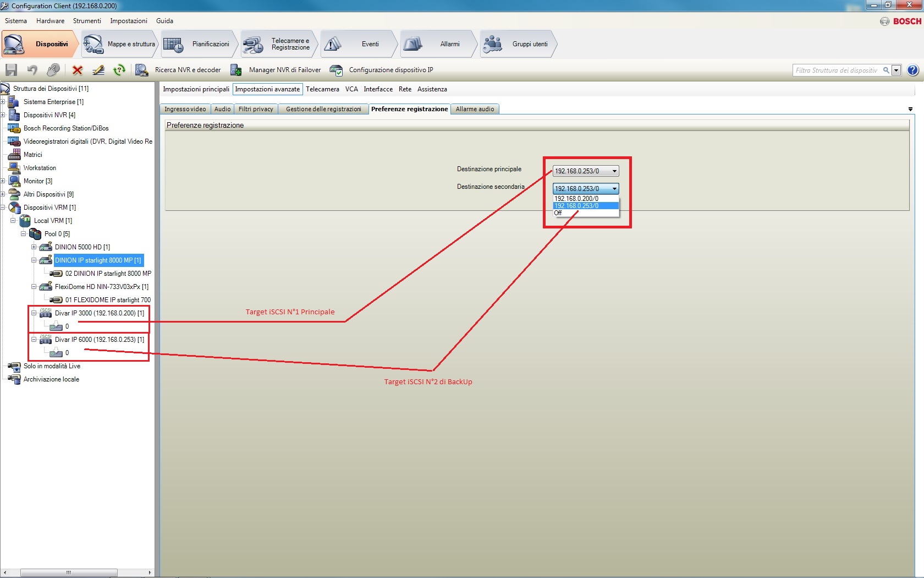Click the magnifier icon in device filter box
The width and height of the screenshot is (924, 578).
pyautogui.click(x=886, y=70)
